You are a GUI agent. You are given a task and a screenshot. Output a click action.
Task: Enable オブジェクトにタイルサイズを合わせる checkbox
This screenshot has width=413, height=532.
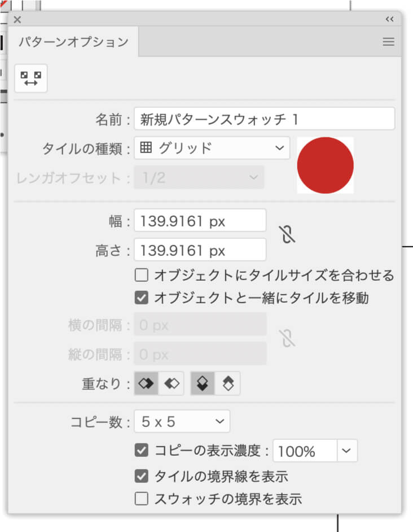tap(142, 276)
